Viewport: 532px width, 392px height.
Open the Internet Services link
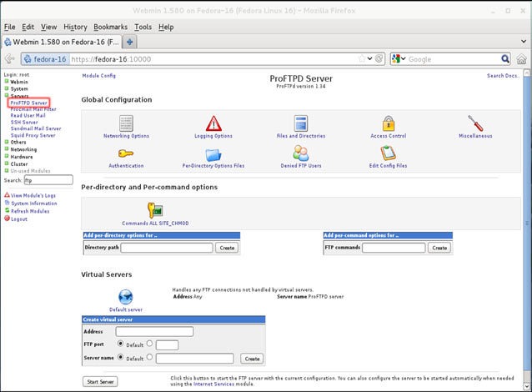click(213, 384)
